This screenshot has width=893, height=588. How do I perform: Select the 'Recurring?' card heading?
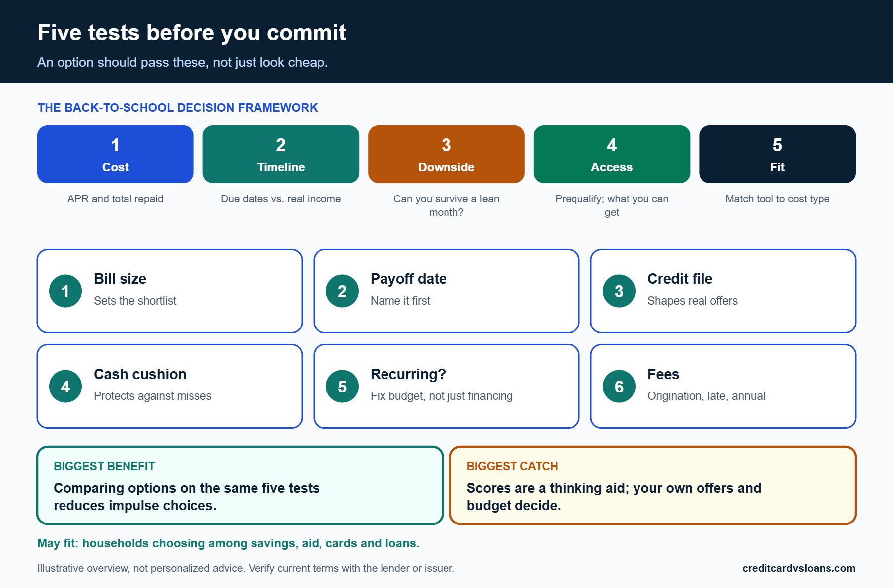408,374
